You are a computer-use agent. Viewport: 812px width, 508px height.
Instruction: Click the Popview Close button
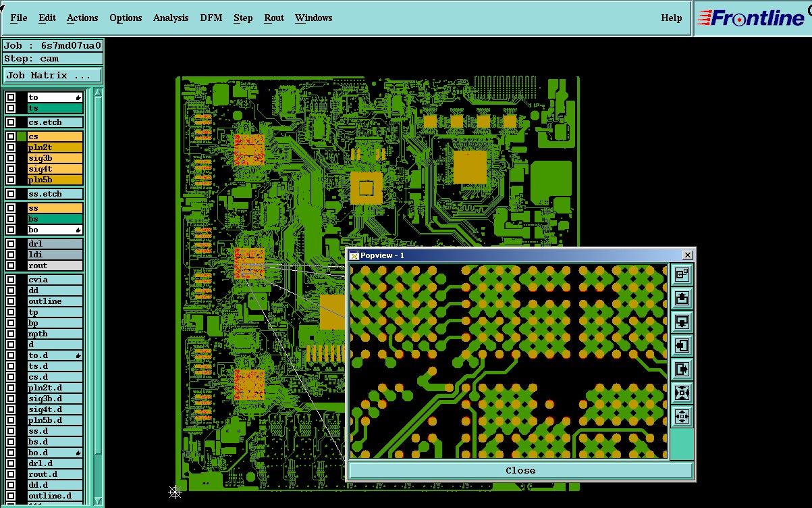(x=520, y=470)
